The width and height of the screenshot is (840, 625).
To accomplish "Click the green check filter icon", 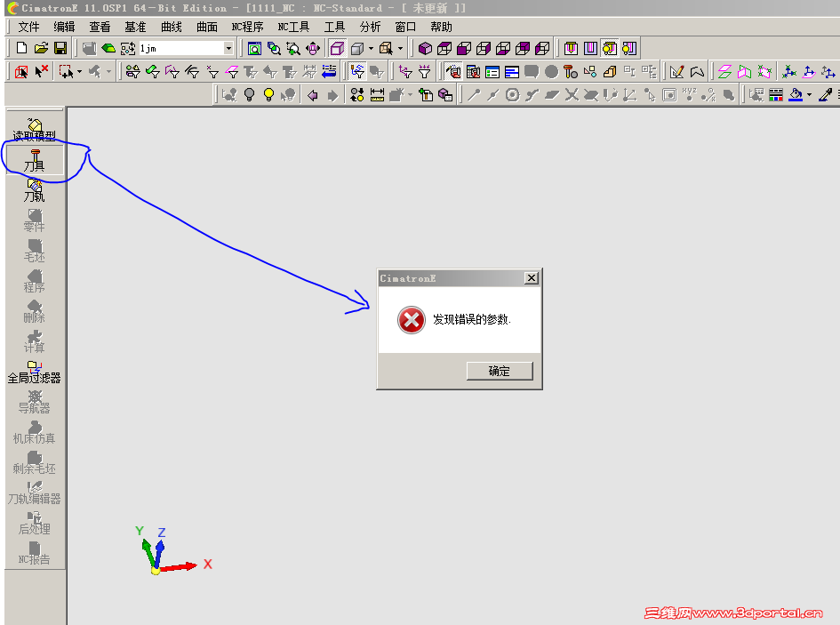I will pos(153,71).
